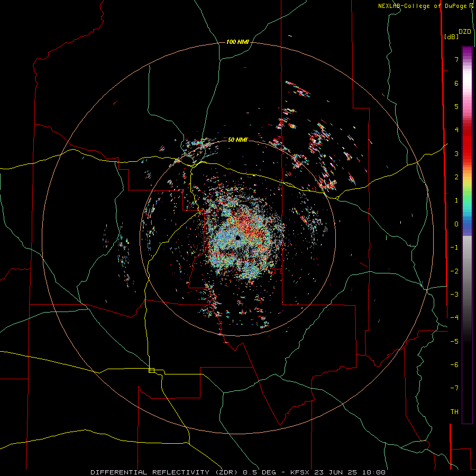
Task: Click the 6 value on color scale
Action: (456, 83)
